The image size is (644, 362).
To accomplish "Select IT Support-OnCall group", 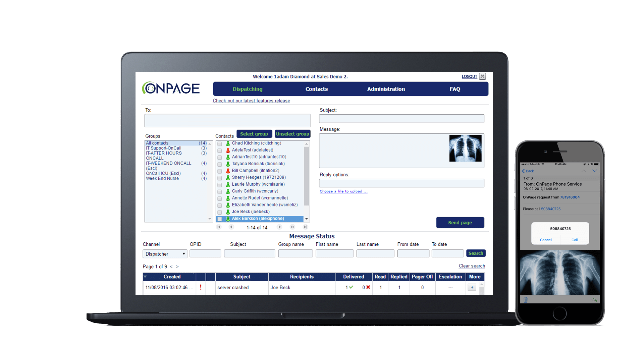I will (x=176, y=148).
